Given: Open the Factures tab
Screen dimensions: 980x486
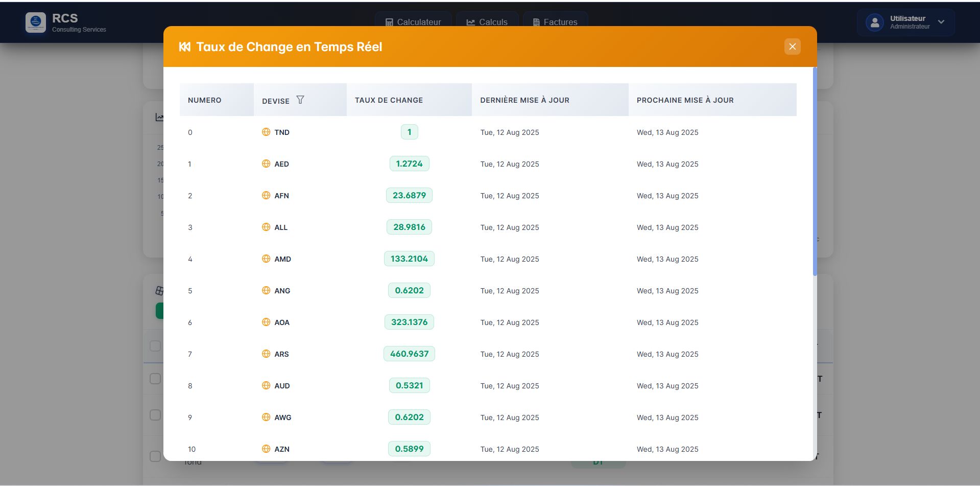Looking at the screenshot, I should (x=555, y=22).
